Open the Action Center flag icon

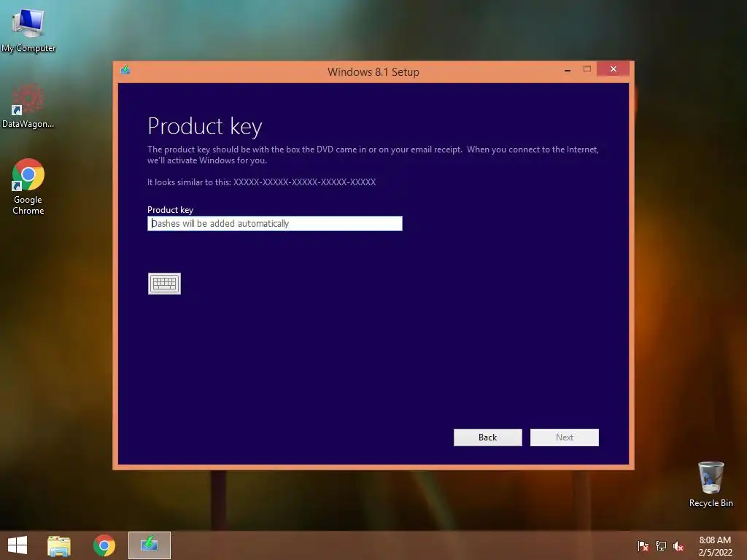tap(643, 545)
